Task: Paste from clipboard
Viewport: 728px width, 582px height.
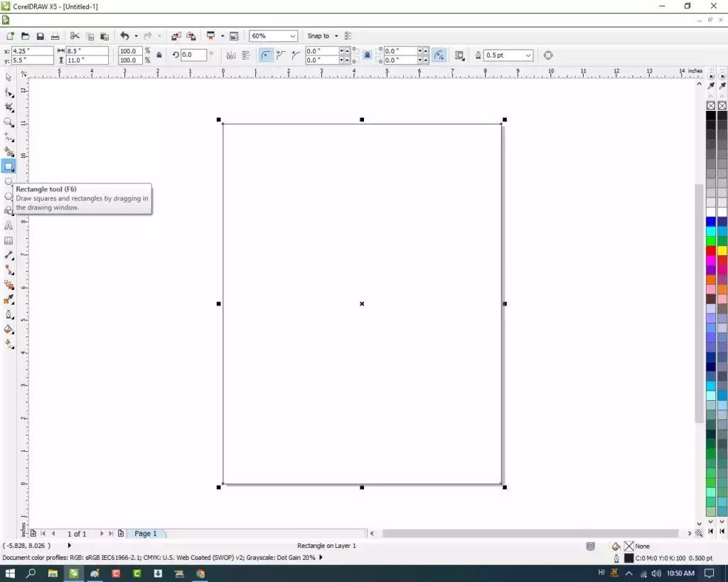Action: click(x=105, y=36)
